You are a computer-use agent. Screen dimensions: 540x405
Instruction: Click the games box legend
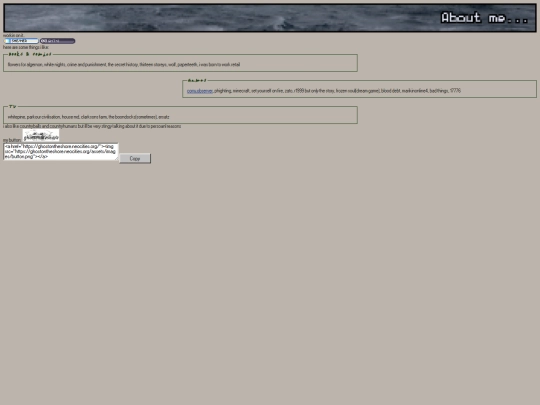(197, 80)
